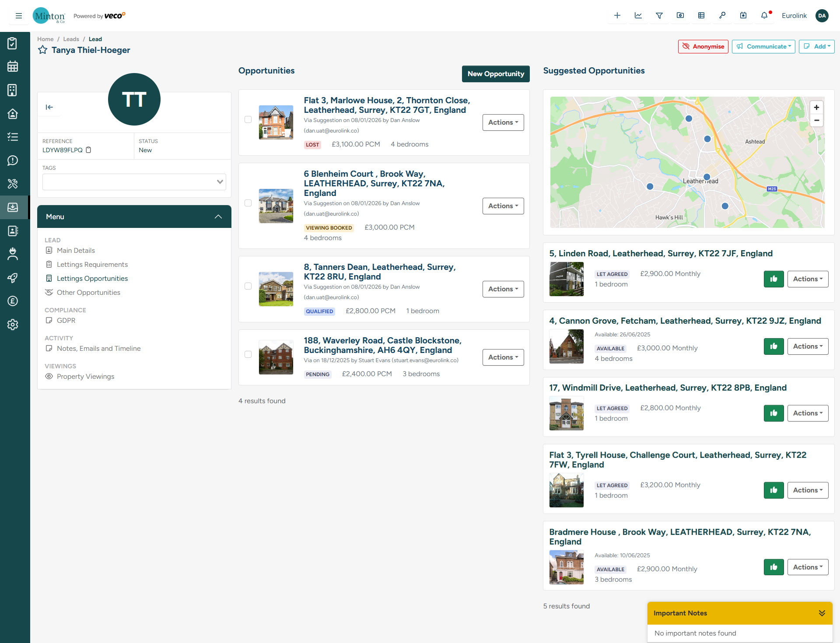The height and width of the screenshot is (643, 840).
Task: Collapse the lead panel with the arrow icon
Action: (x=49, y=107)
